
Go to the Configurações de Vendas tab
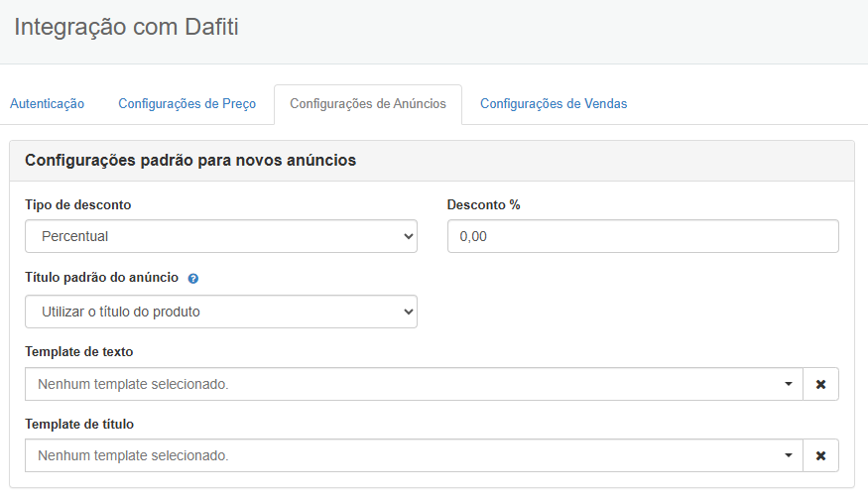coord(554,104)
